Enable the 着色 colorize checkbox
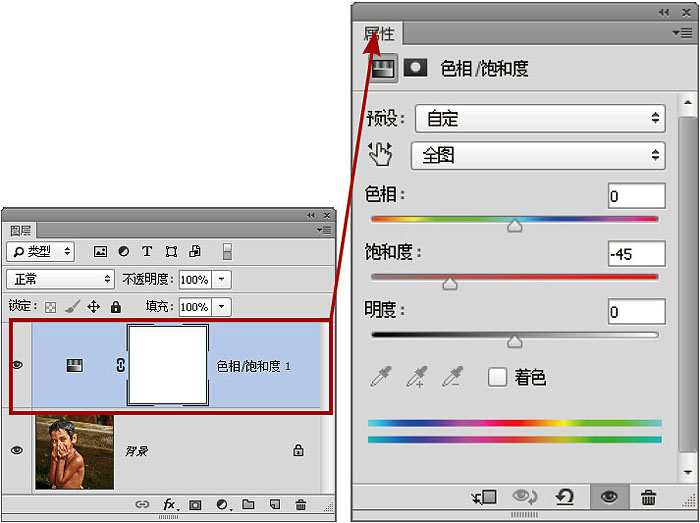 point(497,377)
